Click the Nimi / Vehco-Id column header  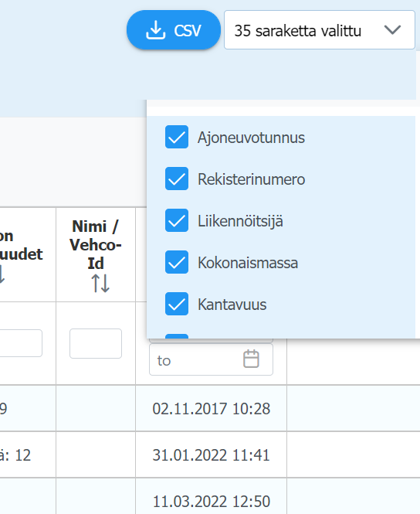(x=96, y=254)
